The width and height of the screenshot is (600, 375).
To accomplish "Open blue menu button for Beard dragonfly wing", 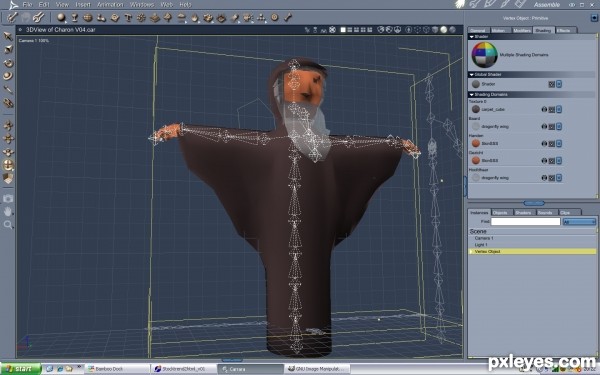I will coord(559,127).
